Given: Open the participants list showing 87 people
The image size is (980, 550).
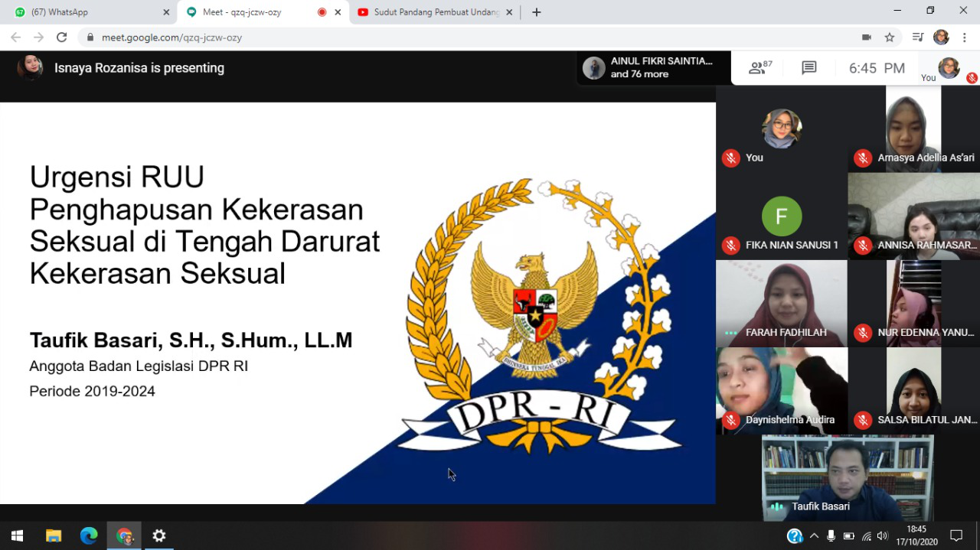Looking at the screenshot, I should point(759,68).
